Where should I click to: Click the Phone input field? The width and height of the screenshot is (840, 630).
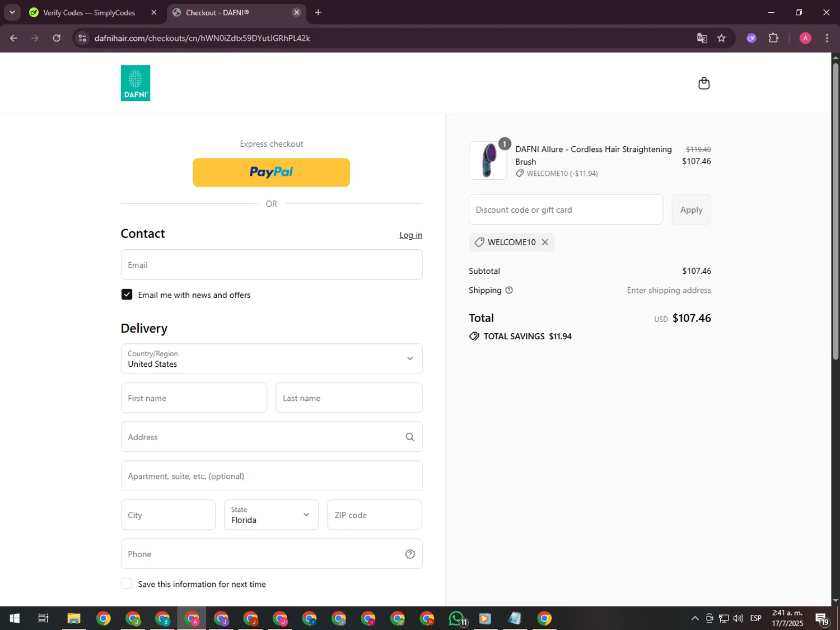click(x=272, y=554)
